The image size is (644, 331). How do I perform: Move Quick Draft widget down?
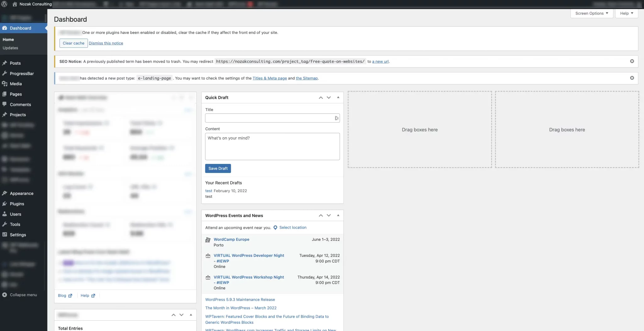coord(329,98)
